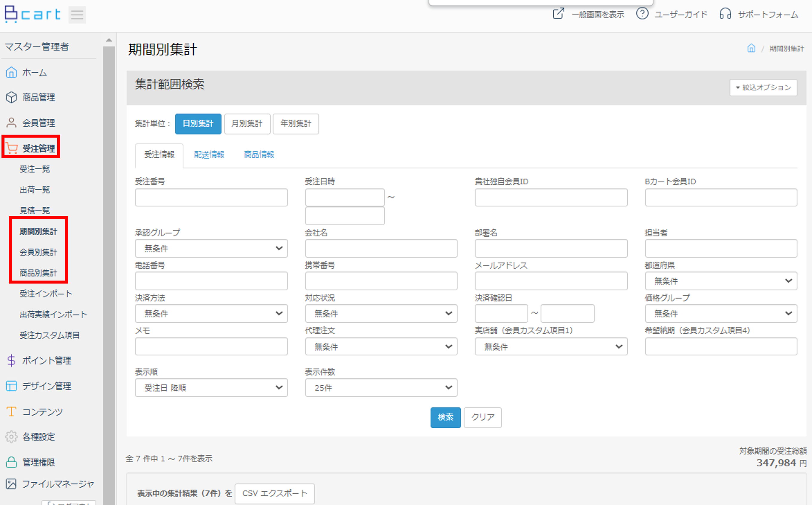812x505 pixels.
Task: Open 受注インポート in the sidebar
Action: (x=46, y=294)
